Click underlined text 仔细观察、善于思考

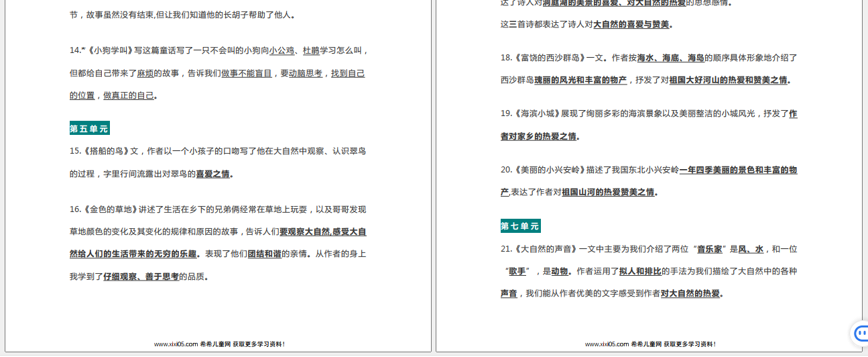(x=141, y=276)
